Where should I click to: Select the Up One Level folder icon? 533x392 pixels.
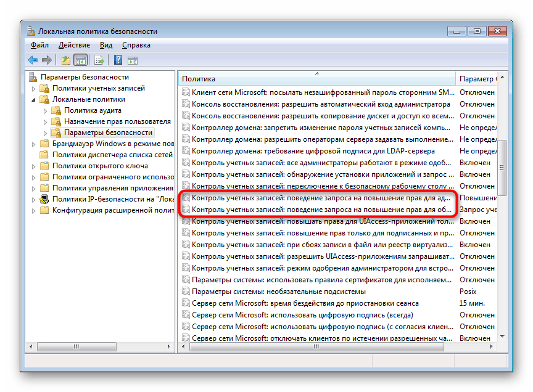[x=66, y=60]
